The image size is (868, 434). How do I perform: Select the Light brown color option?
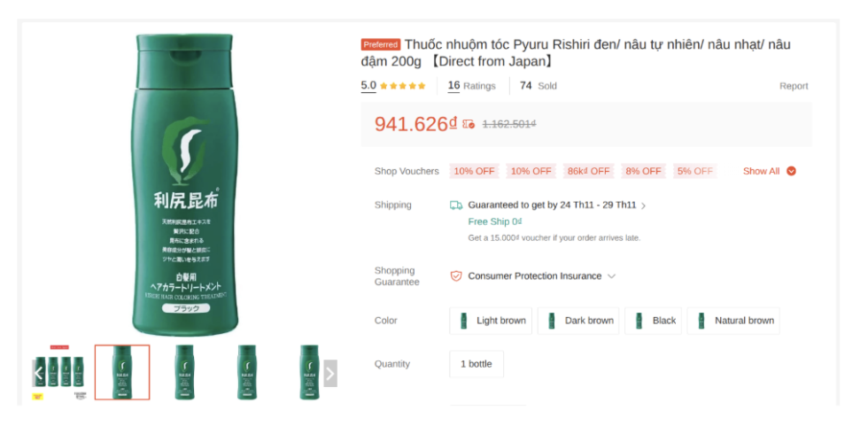(491, 321)
